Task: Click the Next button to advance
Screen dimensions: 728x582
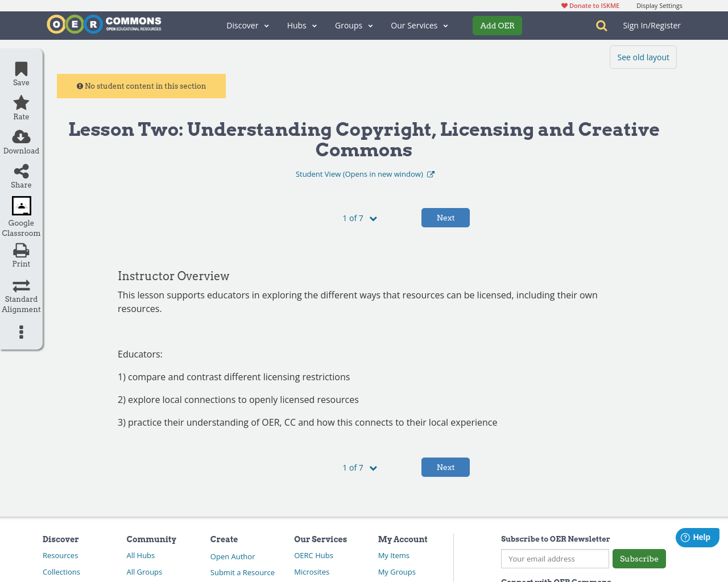Action: click(445, 217)
